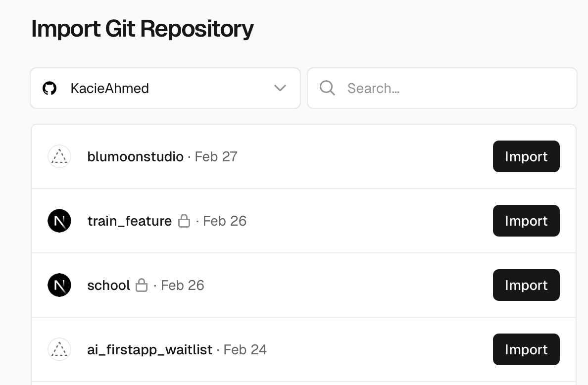
Task: Click the private lock icon on train_feature
Action: click(x=184, y=221)
